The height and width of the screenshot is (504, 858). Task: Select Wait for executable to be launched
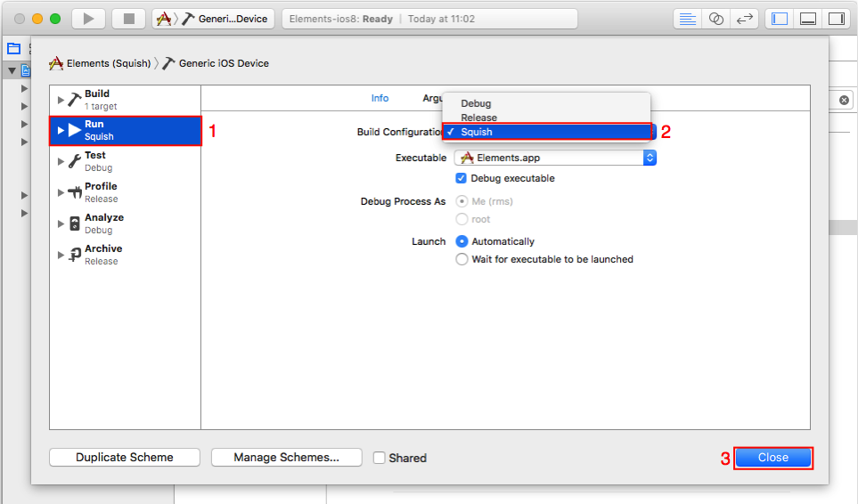pos(462,259)
